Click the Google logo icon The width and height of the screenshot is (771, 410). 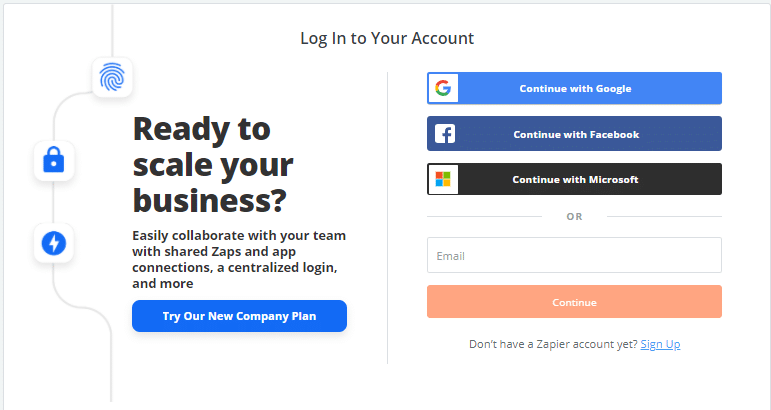pos(443,88)
